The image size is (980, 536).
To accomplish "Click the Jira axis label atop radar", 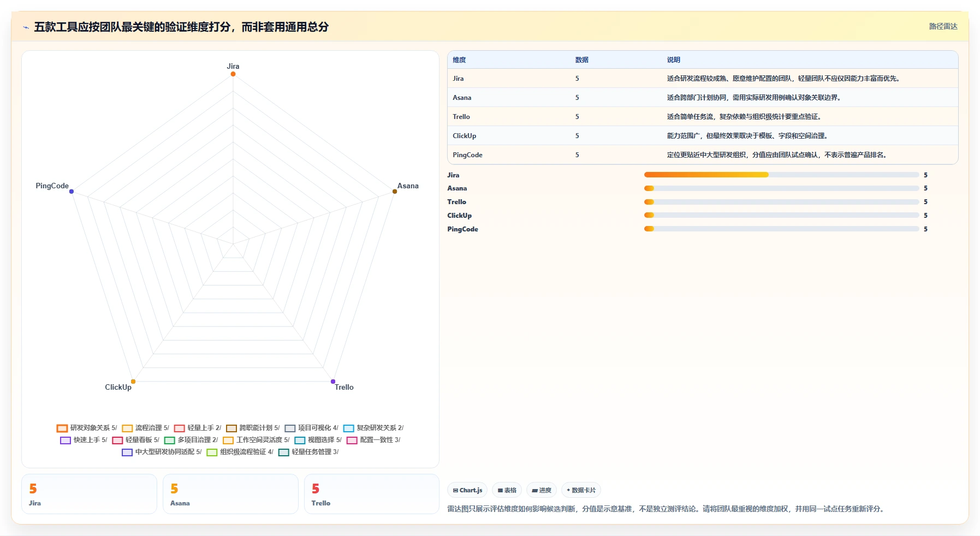I will (x=233, y=66).
